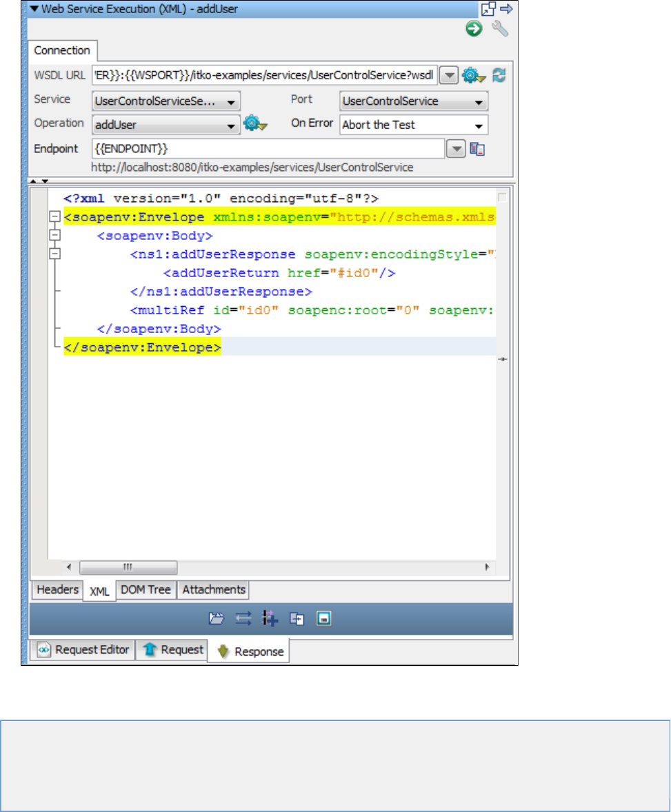Click the icon right of Endpoint field
671x812 pixels.
click(x=477, y=149)
